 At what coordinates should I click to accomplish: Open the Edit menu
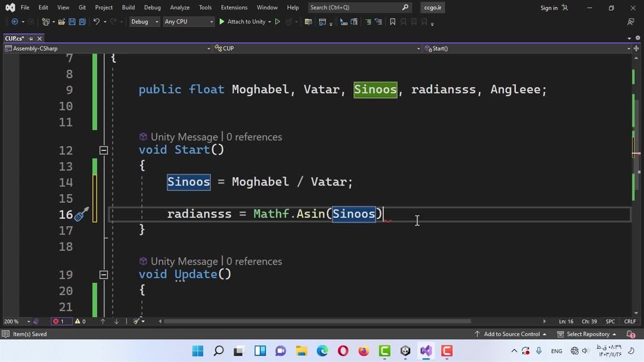43,8
